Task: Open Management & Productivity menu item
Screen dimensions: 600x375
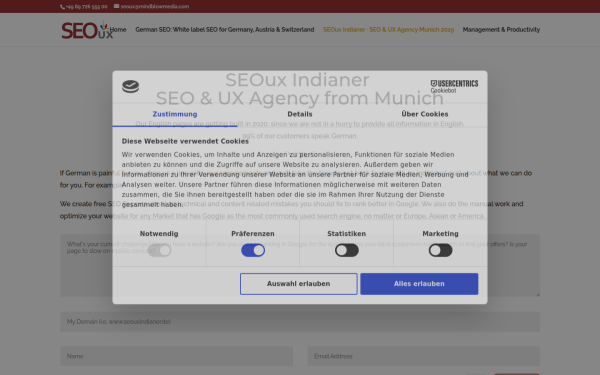Action: point(501,29)
